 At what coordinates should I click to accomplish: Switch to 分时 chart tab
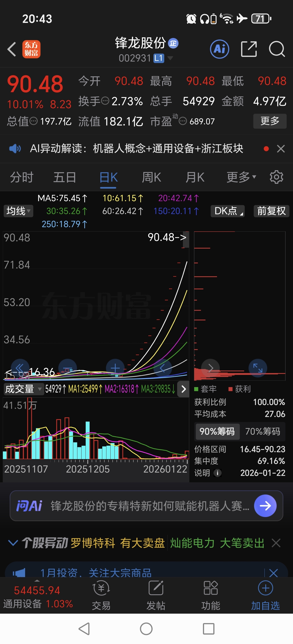pos(21,177)
